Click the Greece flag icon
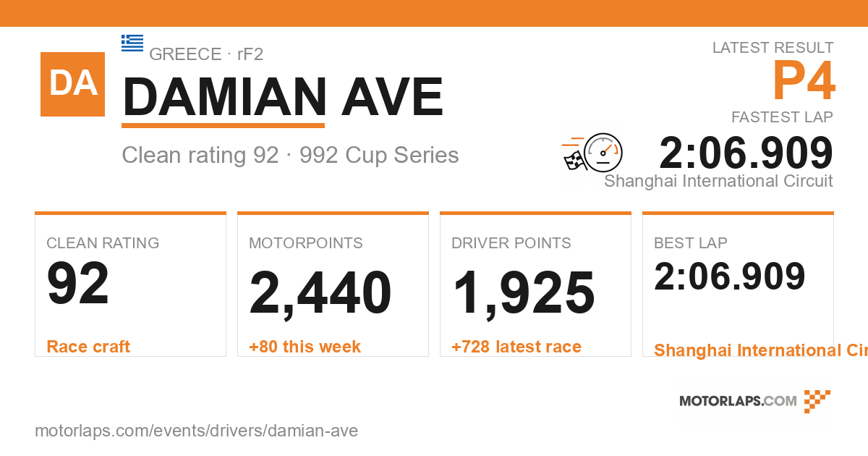Viewport: 868px width, 456px height. click(132, 43)
